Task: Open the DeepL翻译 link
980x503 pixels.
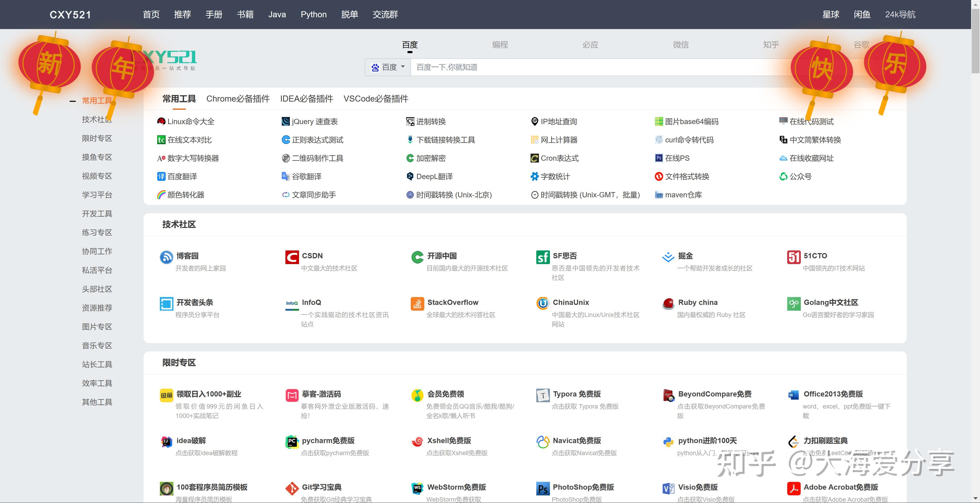Action: point(434,177)
